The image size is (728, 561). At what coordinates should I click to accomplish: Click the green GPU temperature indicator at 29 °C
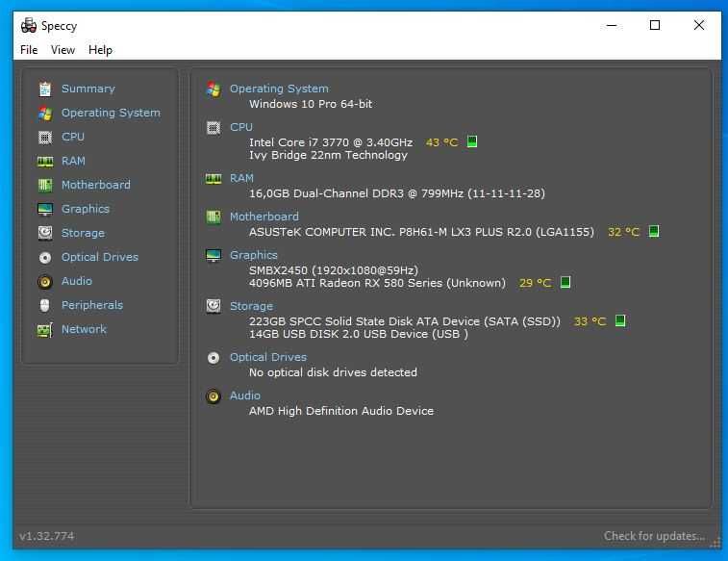[x=565, y=282]
